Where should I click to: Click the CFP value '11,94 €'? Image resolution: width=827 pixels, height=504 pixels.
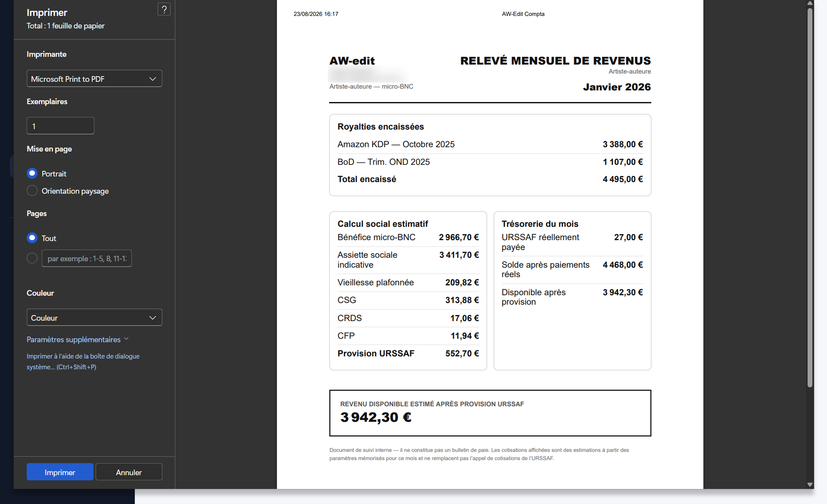465,336
